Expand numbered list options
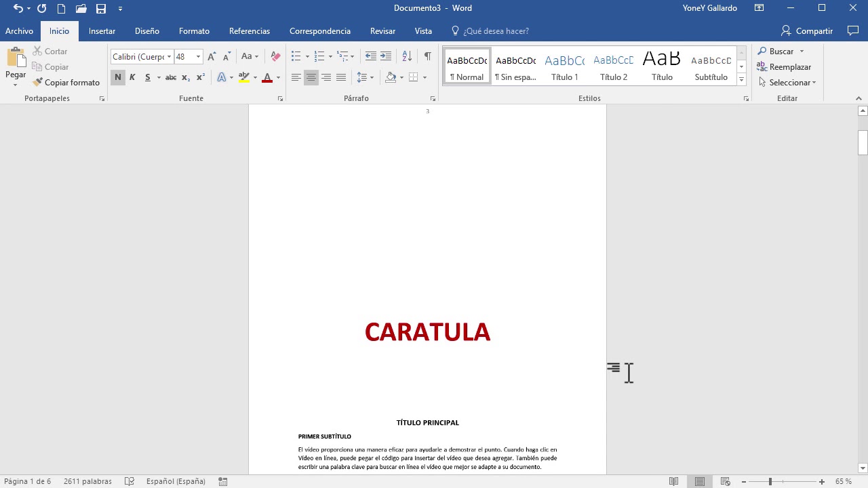This screenshot has width=868, height=488. 330,56
